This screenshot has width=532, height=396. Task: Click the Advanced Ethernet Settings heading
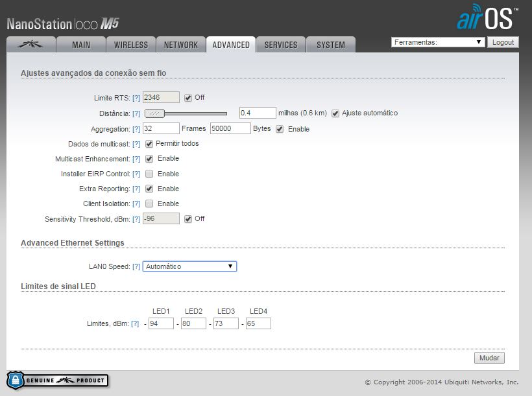coord(73,243)
